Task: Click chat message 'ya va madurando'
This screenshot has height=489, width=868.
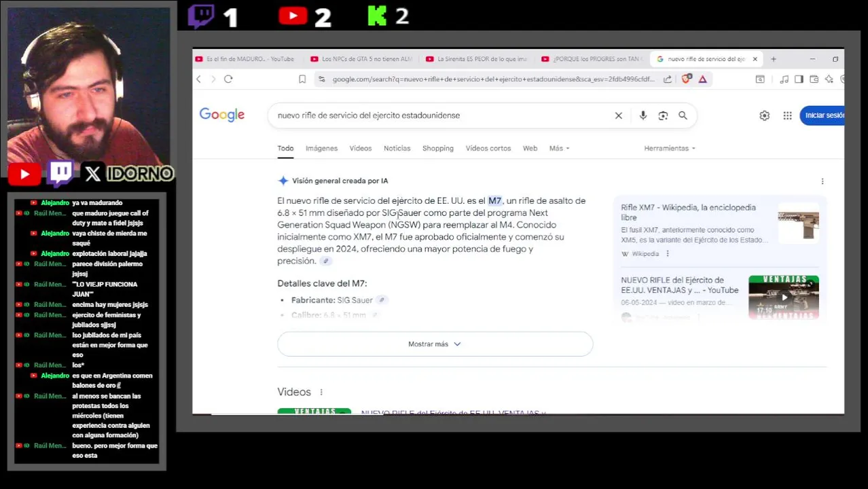Action: [x=97, y=203]
